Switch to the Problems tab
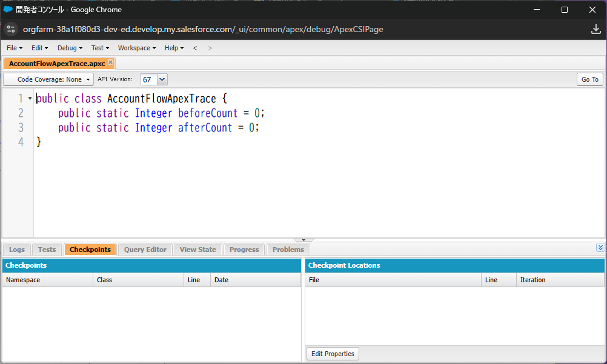Image resolution: width=607 pixels, height=364 pixels. [288, 250]
